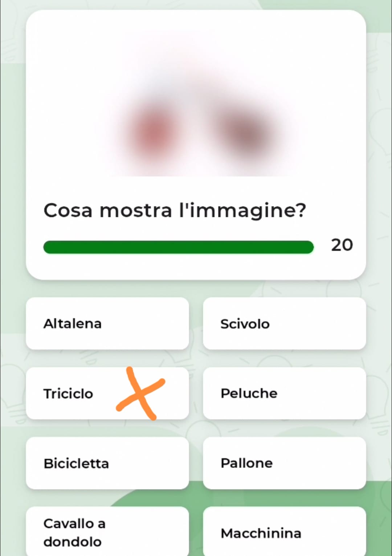This screenshot has width=392, height=556.
Task: Click the right end of the green timer bar
Action: point(309,247)
